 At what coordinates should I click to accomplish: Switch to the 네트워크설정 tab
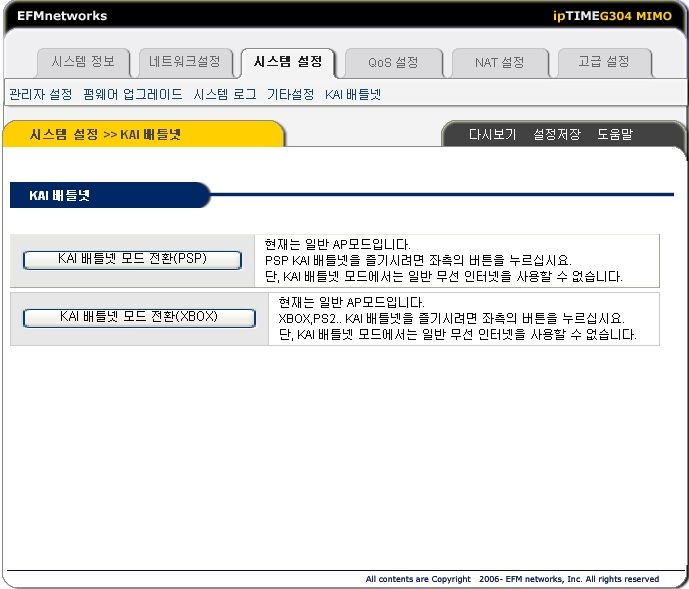point(185,62)
